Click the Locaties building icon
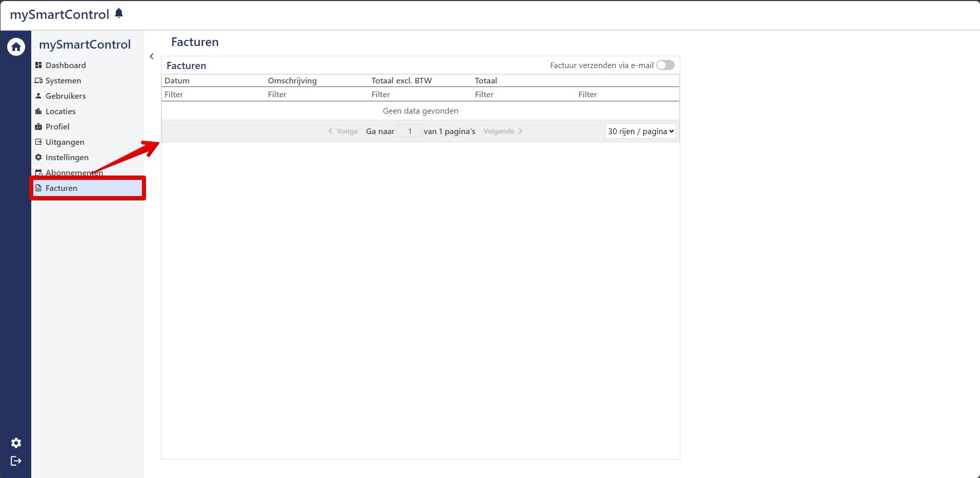The image size is (980, 478). coord(38,111)
